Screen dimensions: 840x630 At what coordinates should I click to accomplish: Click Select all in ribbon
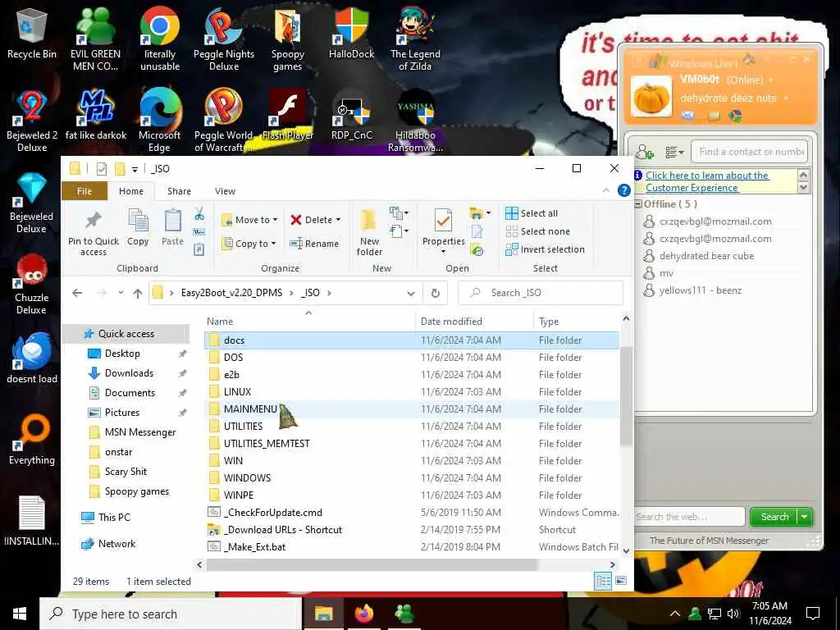point(532,213)
